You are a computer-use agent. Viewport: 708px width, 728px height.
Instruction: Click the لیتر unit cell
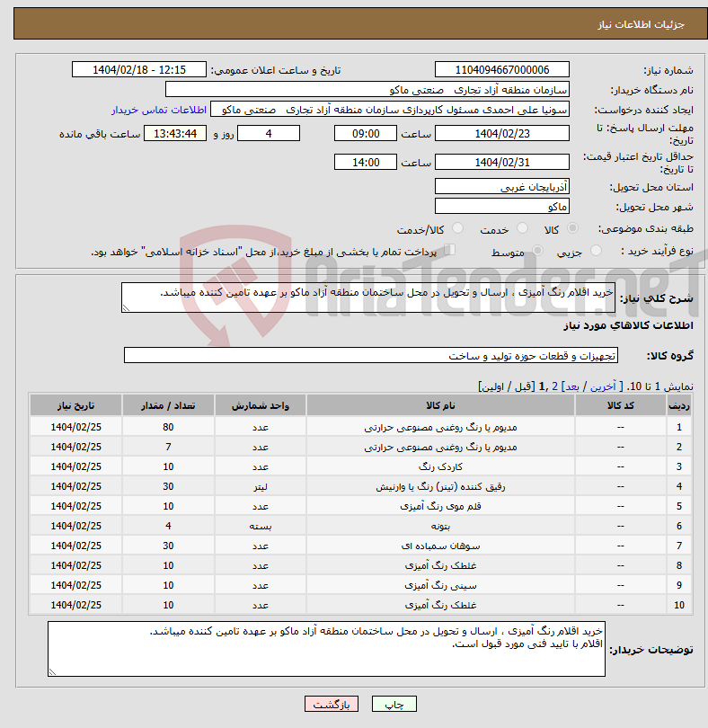click(261, 486)
